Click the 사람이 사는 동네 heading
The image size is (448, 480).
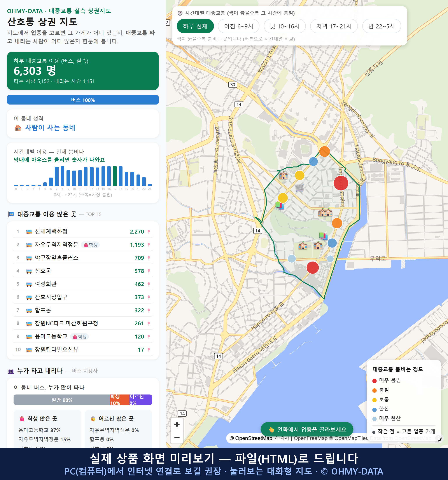[x=50, y=128]
